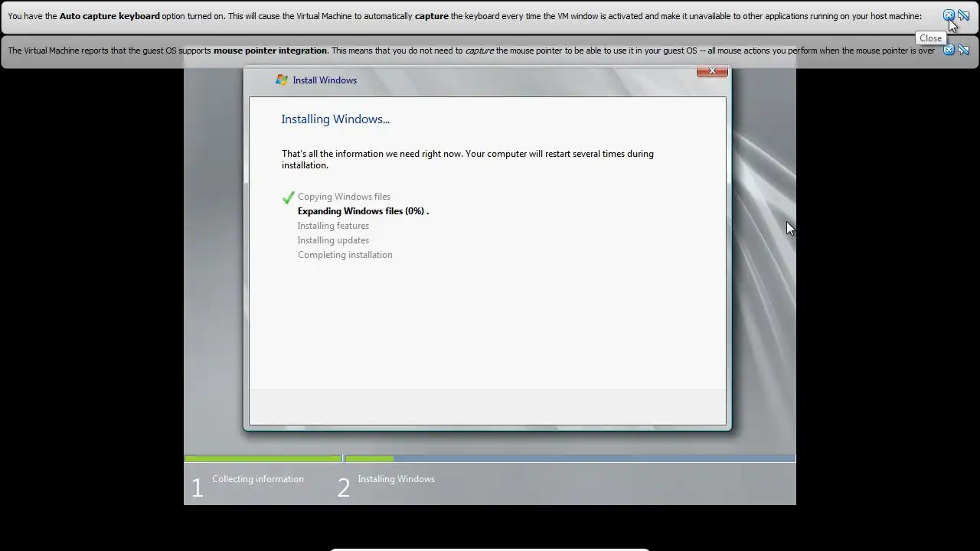Click the 'Copying Windows files' step
This screenshot has width=980, height=551.
[344, 197]
